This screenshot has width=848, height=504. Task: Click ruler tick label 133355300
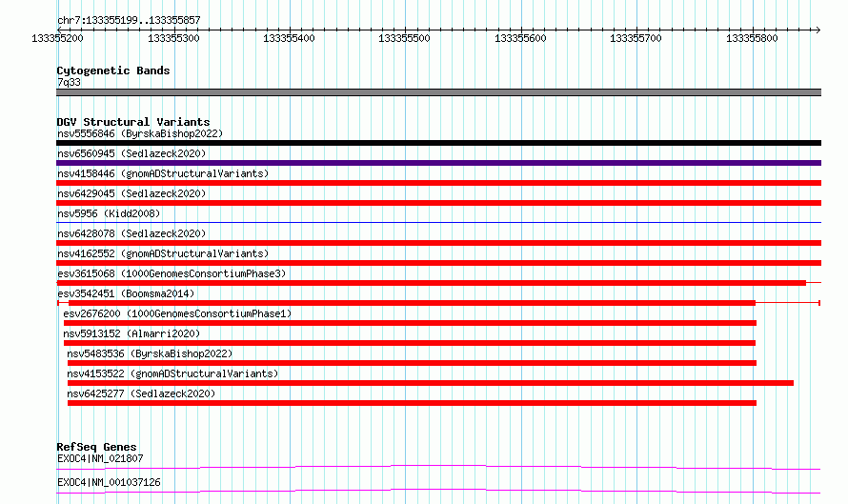[173, 38]
